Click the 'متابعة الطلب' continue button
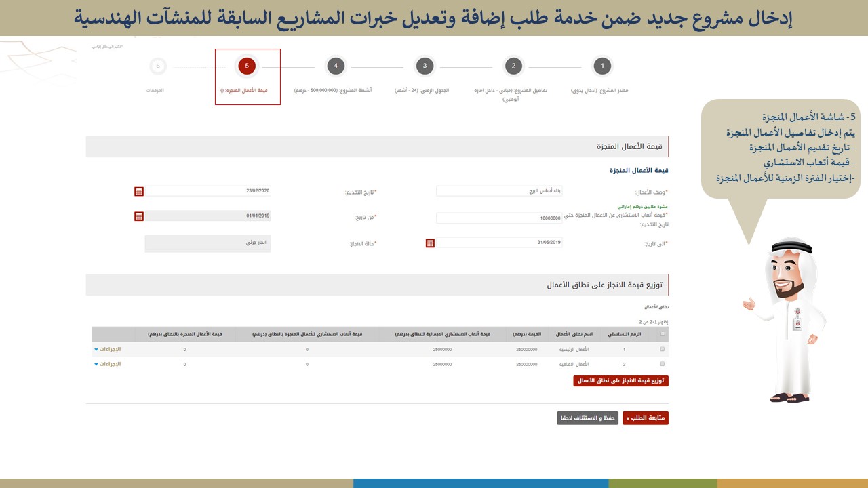The height and width of the screenshot is (488, 868). (x=645, y=418)
